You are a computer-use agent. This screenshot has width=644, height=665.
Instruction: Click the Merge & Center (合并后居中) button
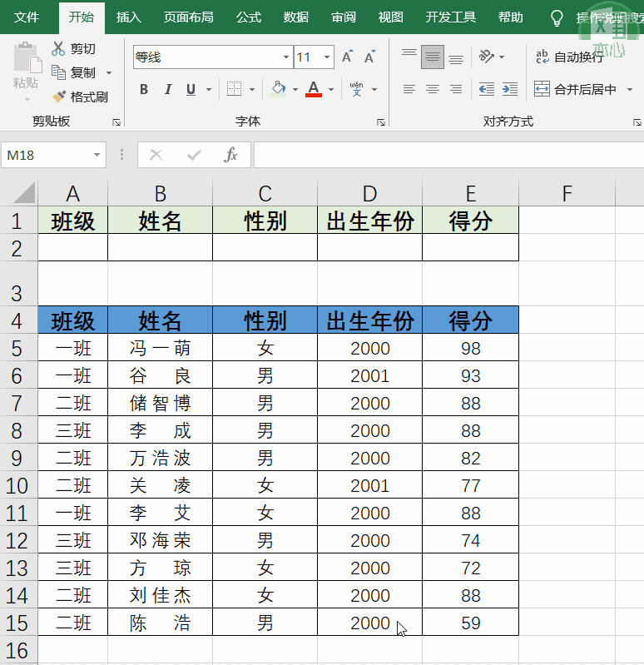click(x=575, y=89)
